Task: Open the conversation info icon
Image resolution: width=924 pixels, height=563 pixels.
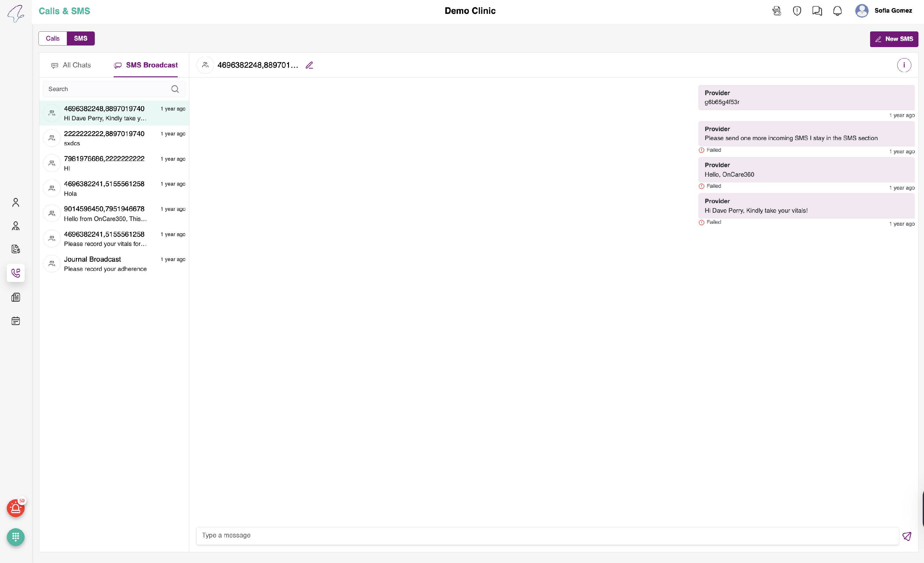Action: click(903, 65)
